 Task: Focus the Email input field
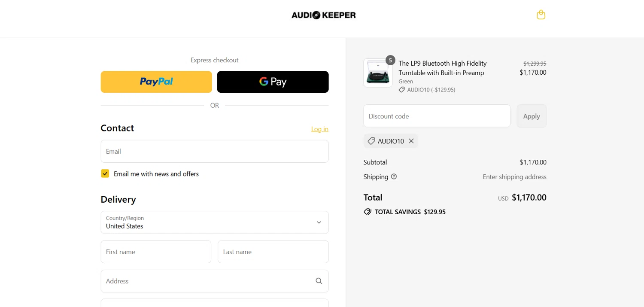click(x=215, y=151)
